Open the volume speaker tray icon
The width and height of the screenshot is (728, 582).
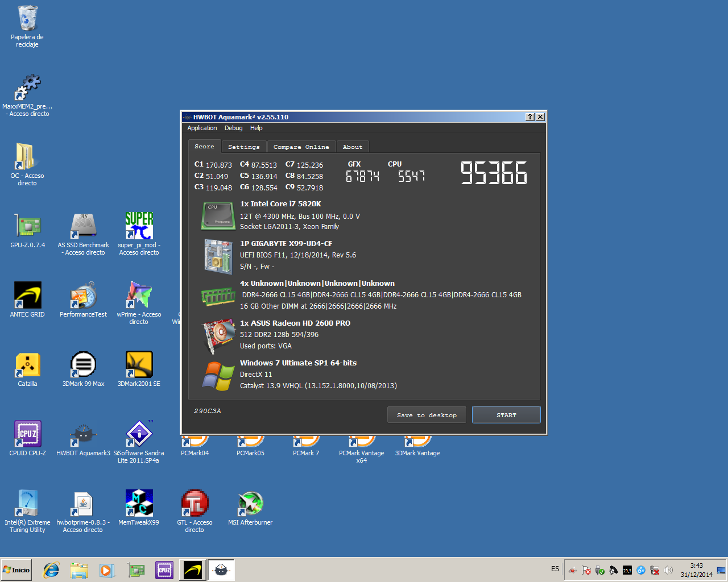tap(668, 570)
